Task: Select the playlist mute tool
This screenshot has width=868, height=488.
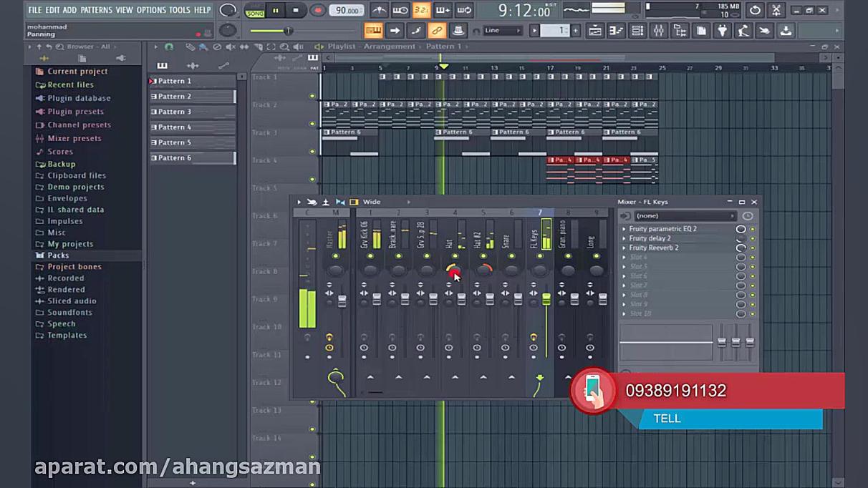Action: (x=230, y=47)
